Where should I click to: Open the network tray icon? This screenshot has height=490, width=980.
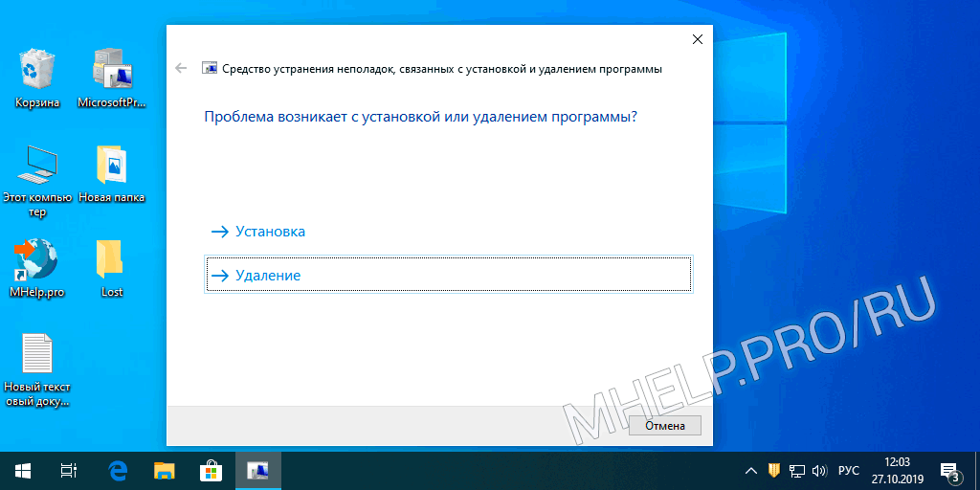[x=796, y=471]
